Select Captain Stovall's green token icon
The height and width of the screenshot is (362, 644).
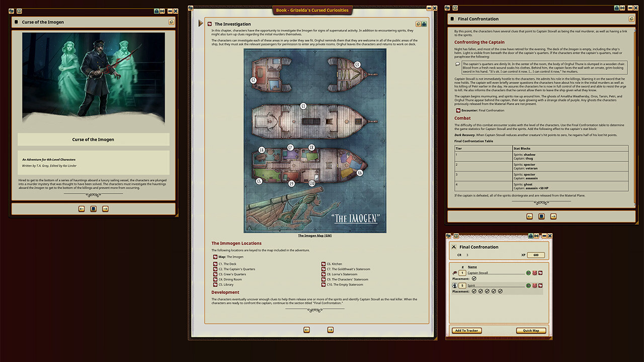coord(529,273)
